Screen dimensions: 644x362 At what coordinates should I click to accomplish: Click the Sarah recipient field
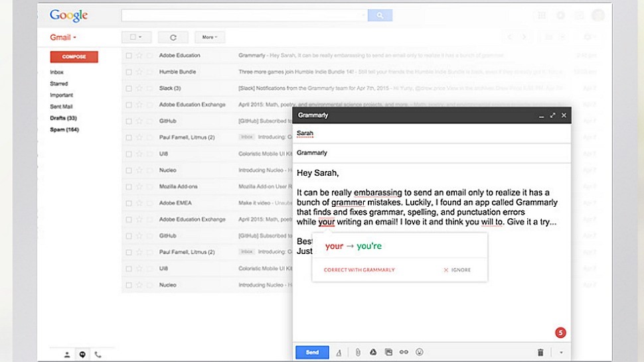(432, 133)
